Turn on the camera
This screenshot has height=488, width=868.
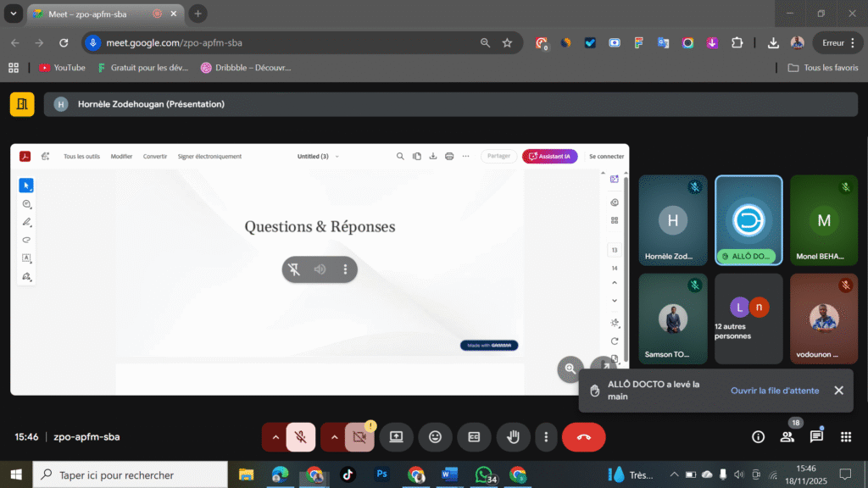(359, 437)
